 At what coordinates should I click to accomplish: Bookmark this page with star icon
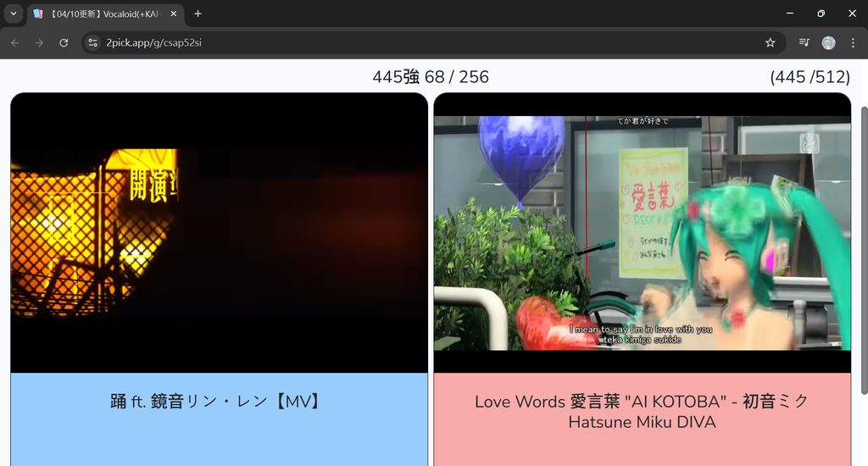point(770,42)
